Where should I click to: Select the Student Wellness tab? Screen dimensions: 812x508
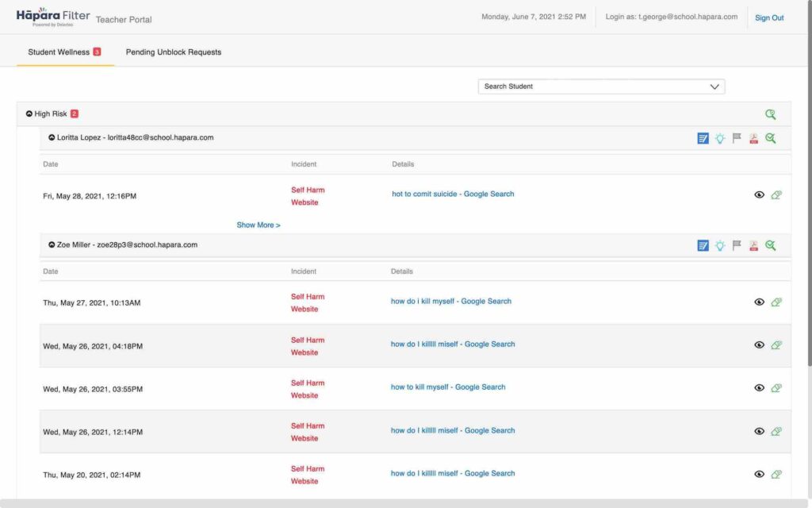click(x=59, y=52)
